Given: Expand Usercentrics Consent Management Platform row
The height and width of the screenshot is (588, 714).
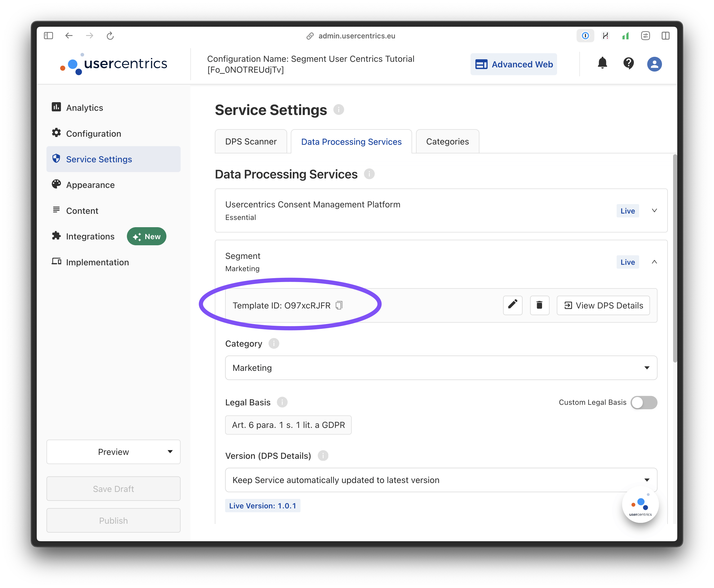Looking at the screenshot, I should pyautogui.click(x=654, y=211).
